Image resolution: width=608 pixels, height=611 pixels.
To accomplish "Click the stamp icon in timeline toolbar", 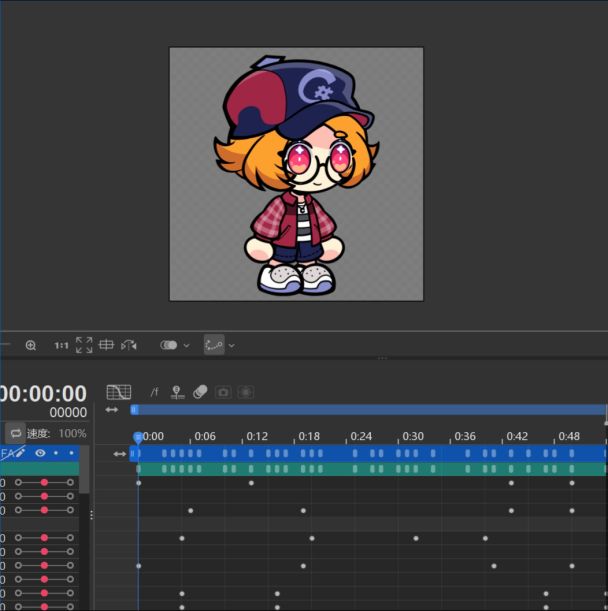I will click(x=177, y=392).
